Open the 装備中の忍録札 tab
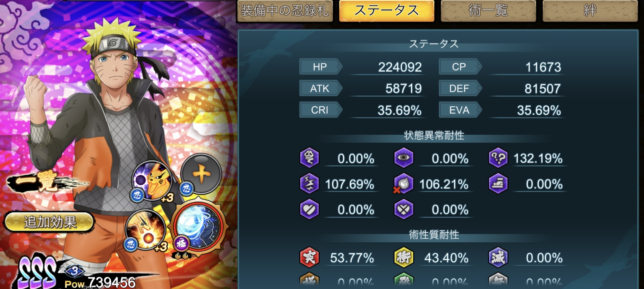644x289 pixels. [x=285, y=11]
